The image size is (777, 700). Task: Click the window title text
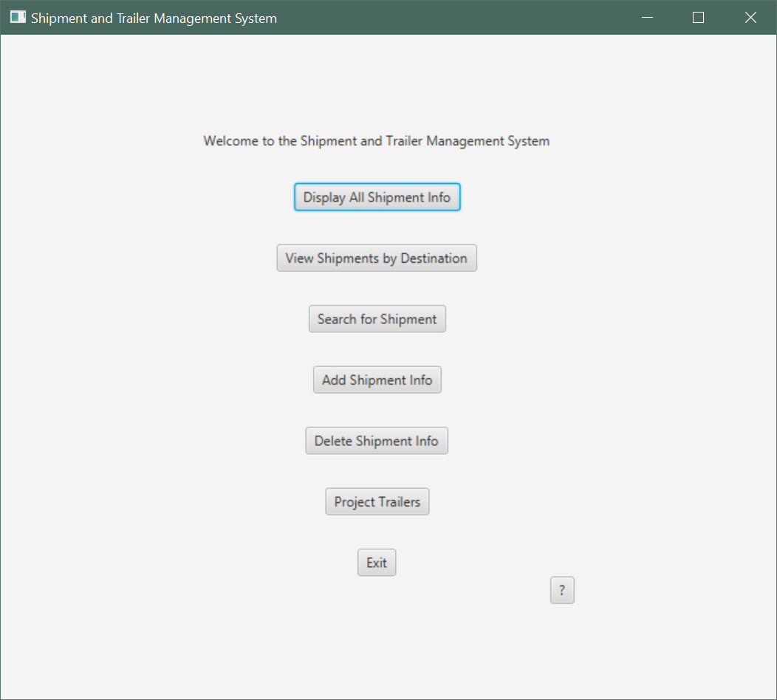tap(154, 18)
